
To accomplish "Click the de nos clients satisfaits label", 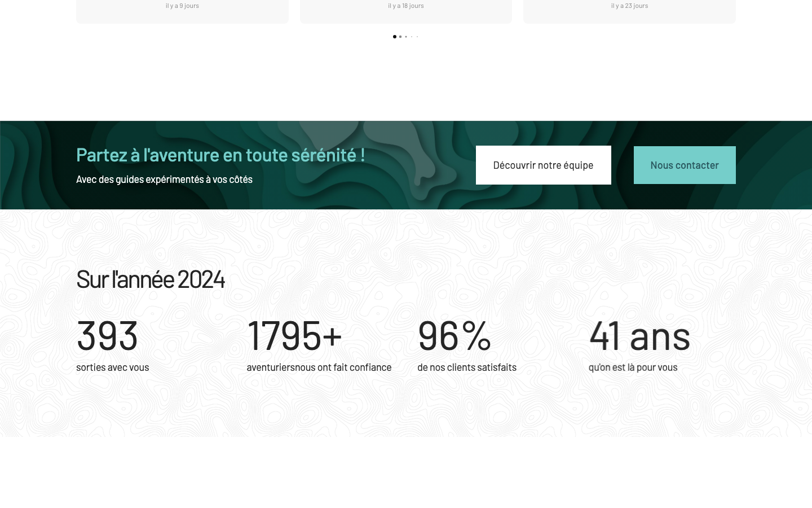I will coord(467,367).
